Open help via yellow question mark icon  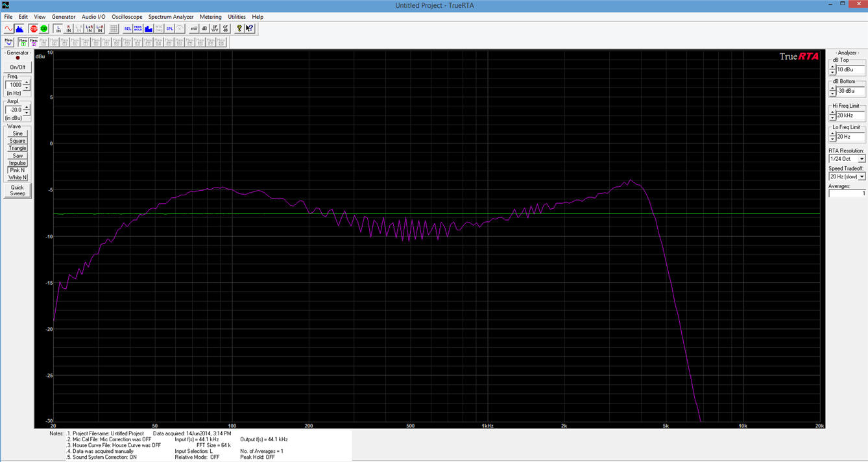(239, 29)
